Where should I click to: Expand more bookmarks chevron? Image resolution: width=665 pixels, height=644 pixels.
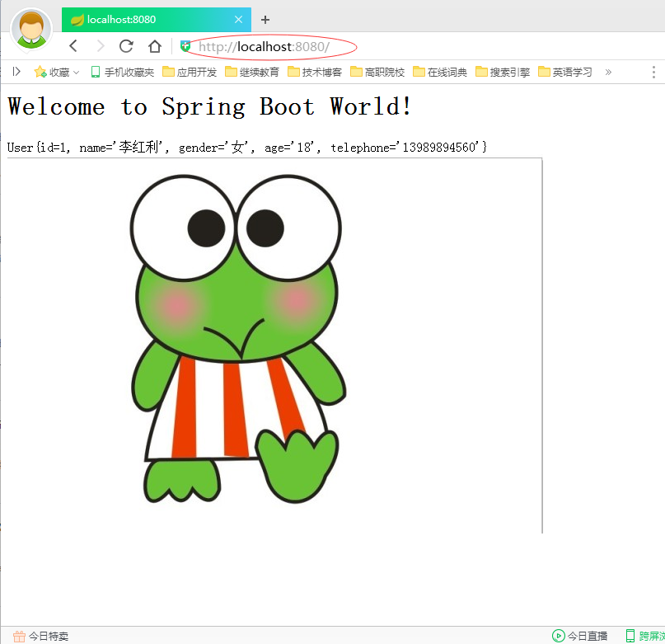point(608,73)
